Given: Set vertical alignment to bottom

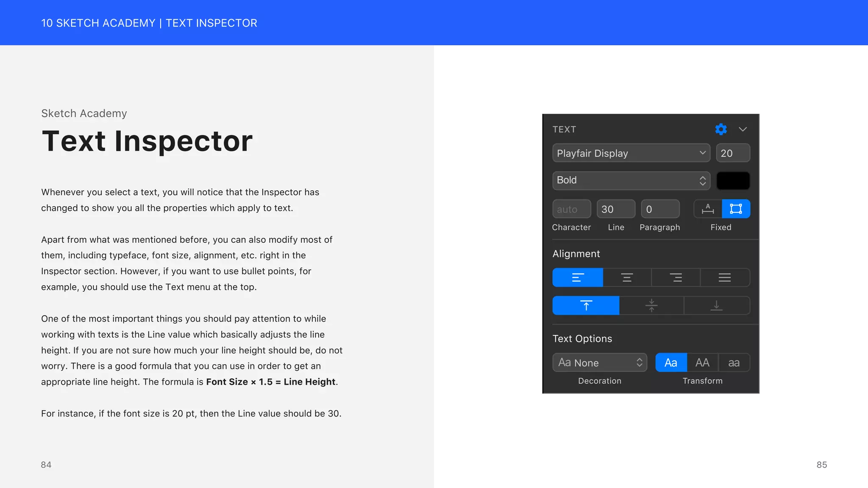Looking at the screenshot, I should click(717, 305).
